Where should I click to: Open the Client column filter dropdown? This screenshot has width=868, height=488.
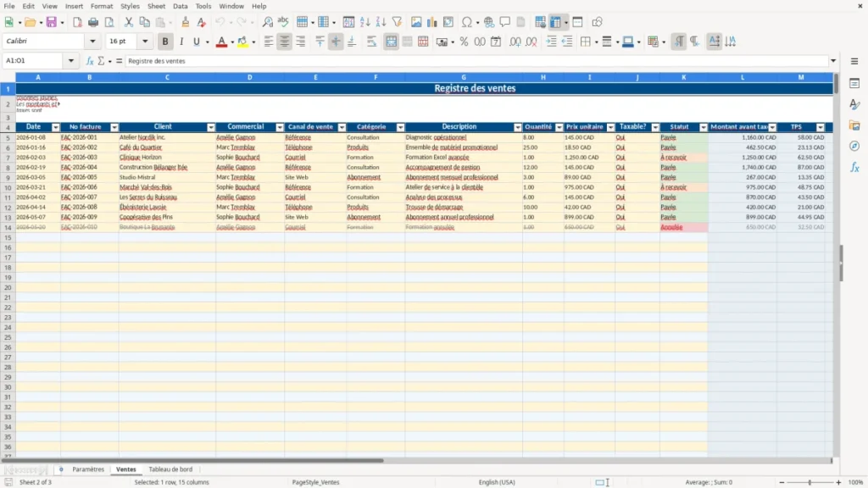(x=211, y=127)
